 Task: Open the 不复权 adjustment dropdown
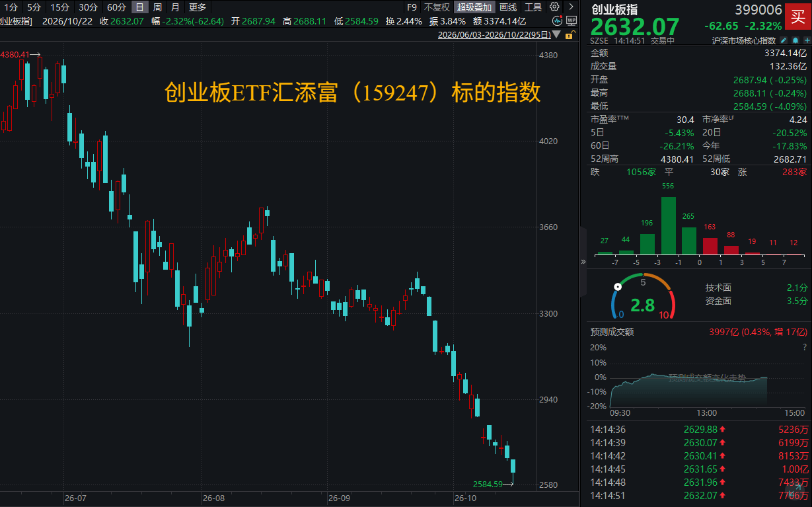tap(437, 7)
